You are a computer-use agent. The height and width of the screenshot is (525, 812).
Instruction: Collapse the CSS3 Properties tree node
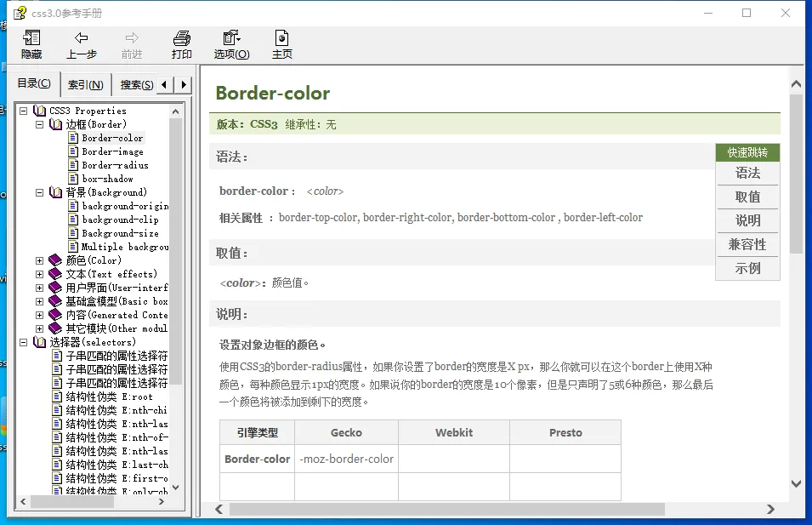[x=23, y=111]
